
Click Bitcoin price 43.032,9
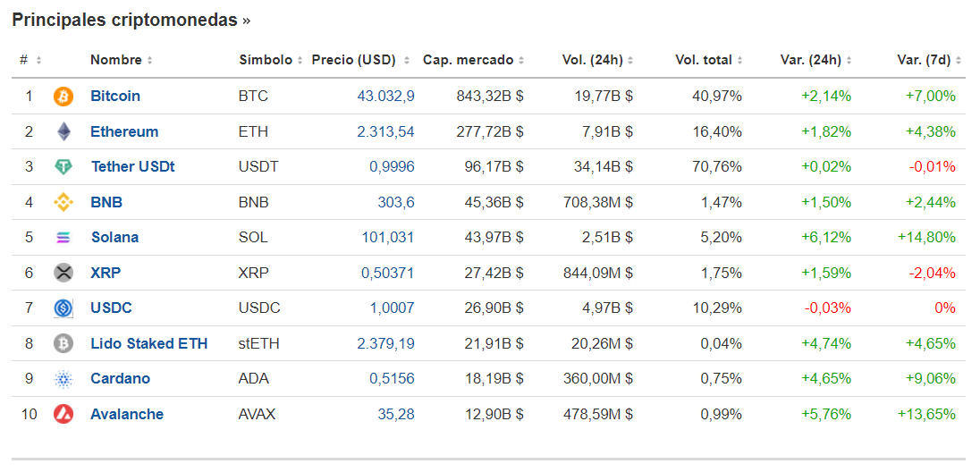[385, 97]
